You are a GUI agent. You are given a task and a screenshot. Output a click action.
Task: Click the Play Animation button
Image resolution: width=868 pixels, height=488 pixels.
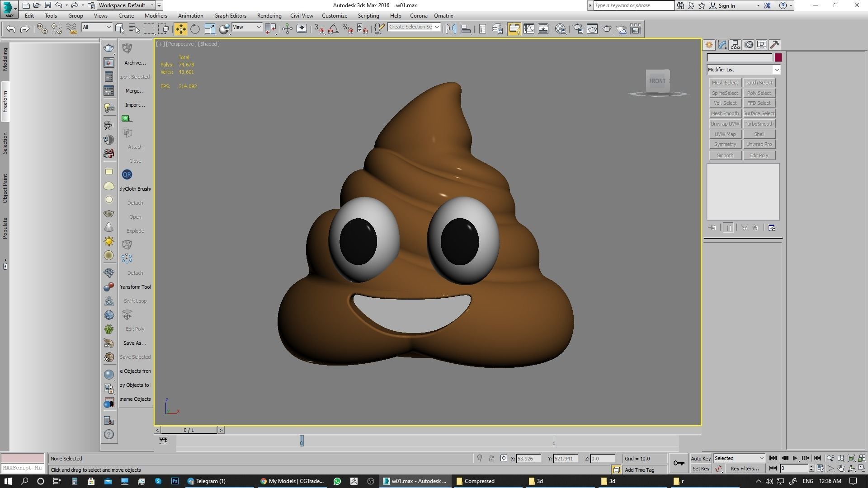coord(795,458)
